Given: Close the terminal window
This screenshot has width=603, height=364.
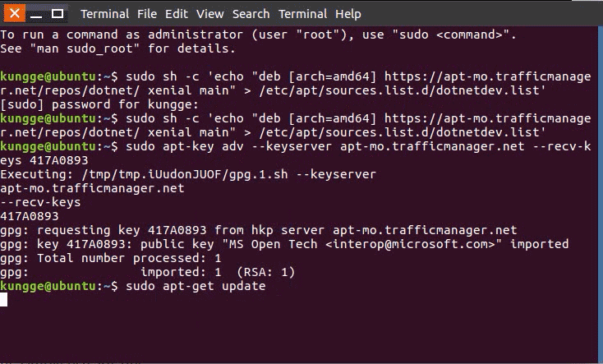Looking at the screenshot, I should (12, 14).
